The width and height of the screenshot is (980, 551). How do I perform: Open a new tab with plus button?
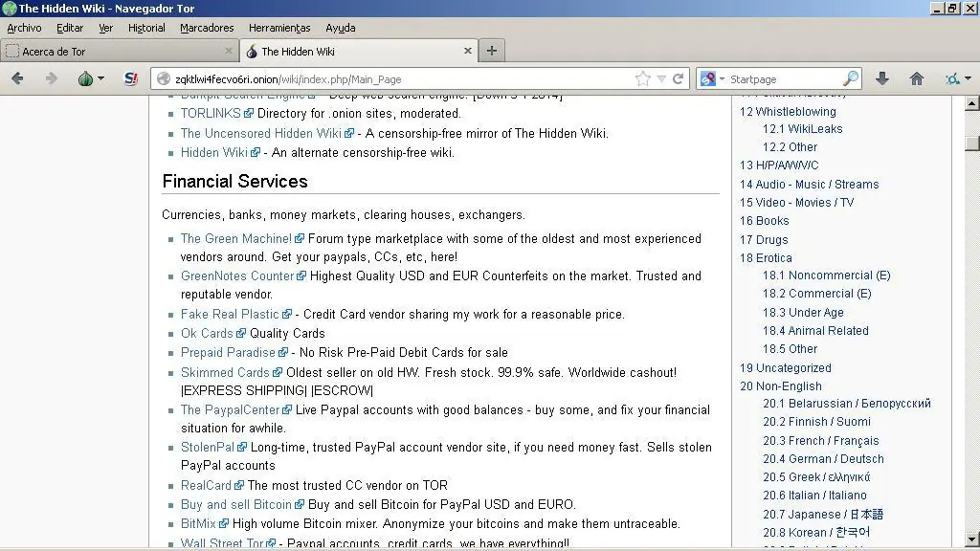[x=492, y=51]
